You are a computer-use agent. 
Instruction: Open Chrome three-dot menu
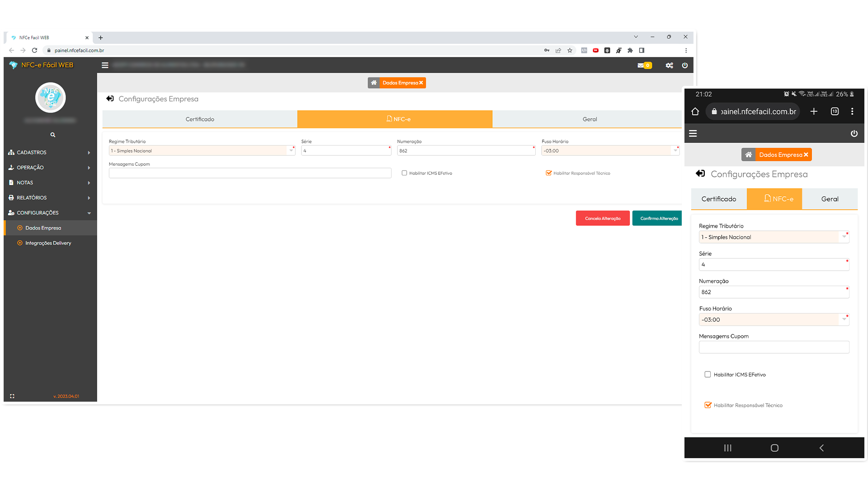[686, 51]
